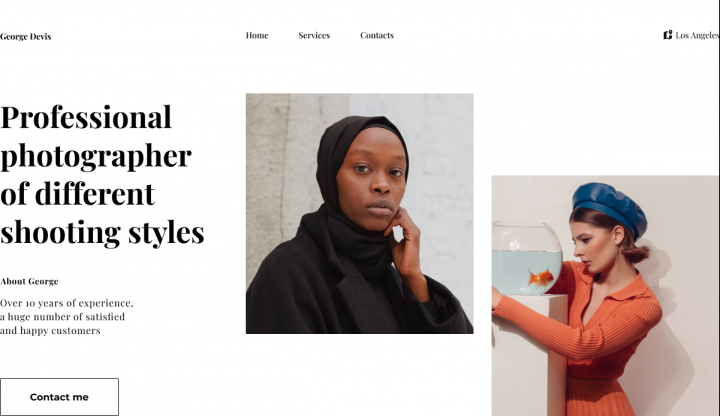Open the photo of woman with blue beret
Viewport: 720px width, 416px height.
click(605, 296)
